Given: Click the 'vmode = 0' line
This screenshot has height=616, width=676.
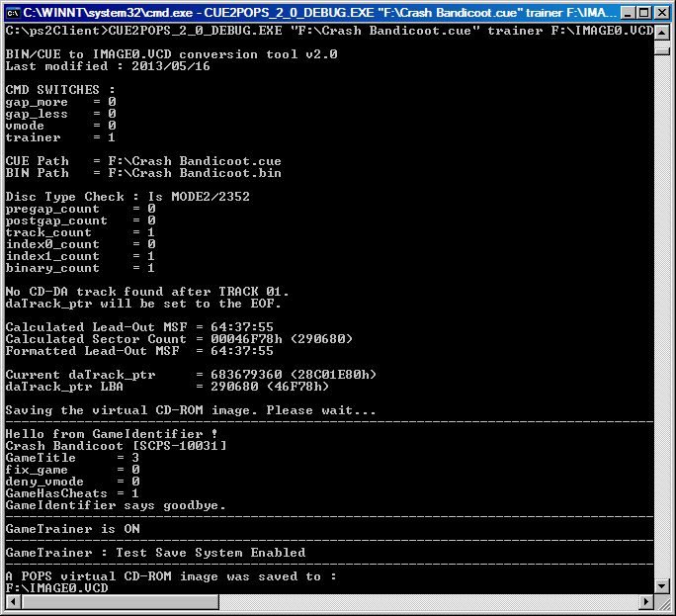Looking at the screenshot, I should tap(61, 126).
